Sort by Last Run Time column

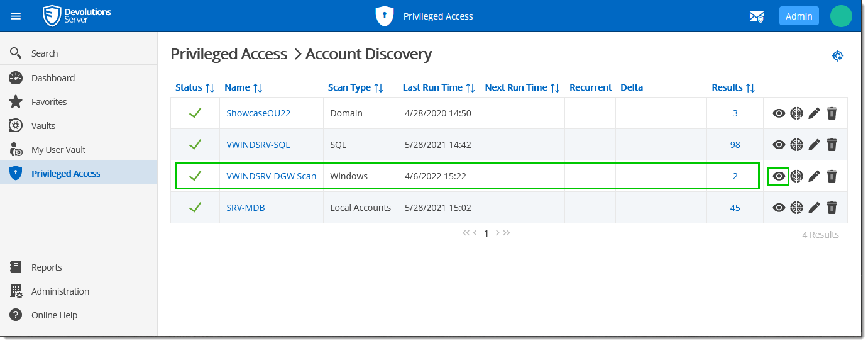[x=439, y=87]
